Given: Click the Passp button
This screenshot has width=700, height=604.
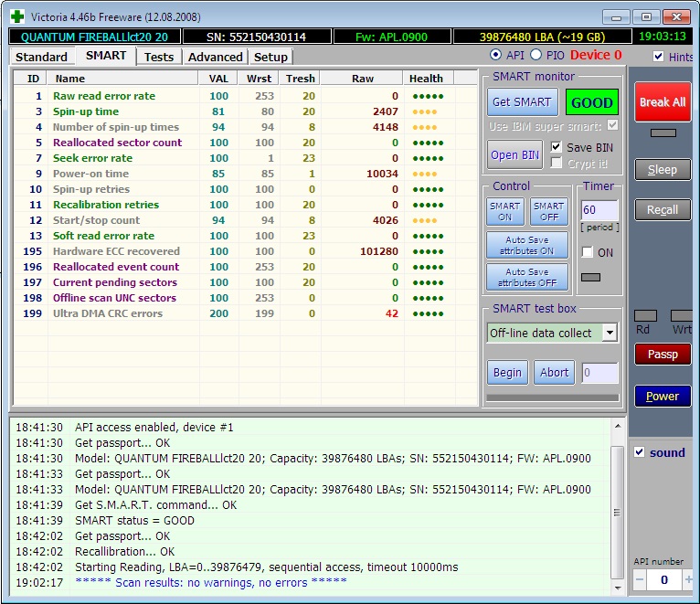Looking at the screenshot, I should click(663, 354).
